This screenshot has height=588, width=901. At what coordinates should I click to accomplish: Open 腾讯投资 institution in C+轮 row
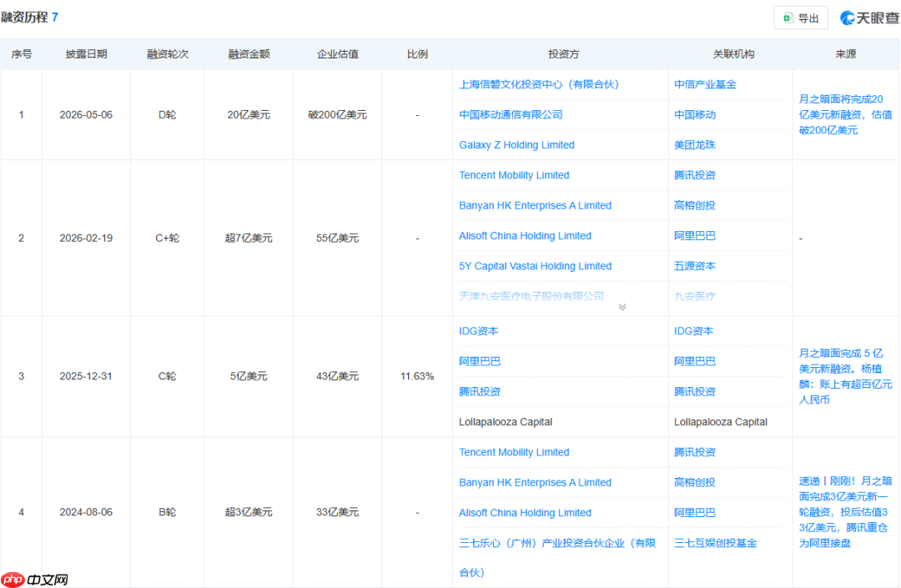(695, 175)
